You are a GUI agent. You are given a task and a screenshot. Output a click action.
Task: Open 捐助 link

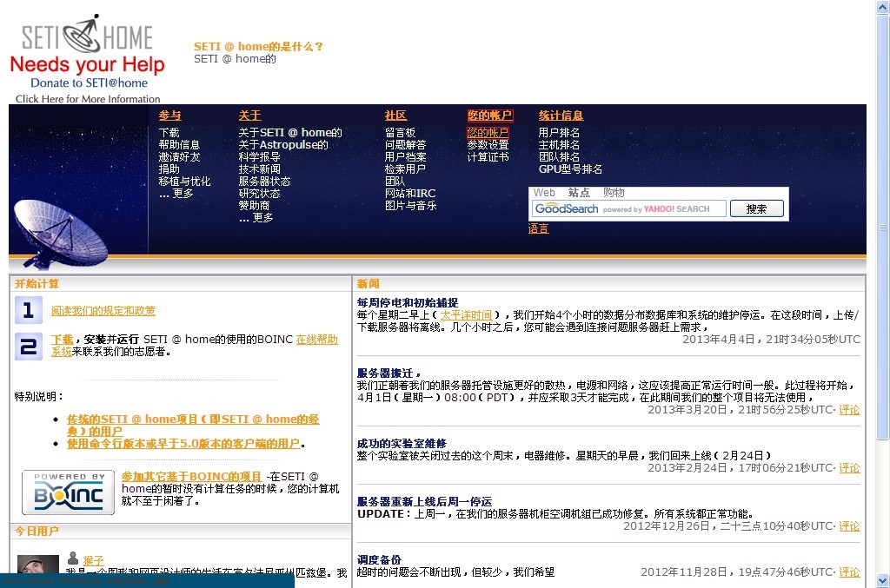(x=169, y=169)
